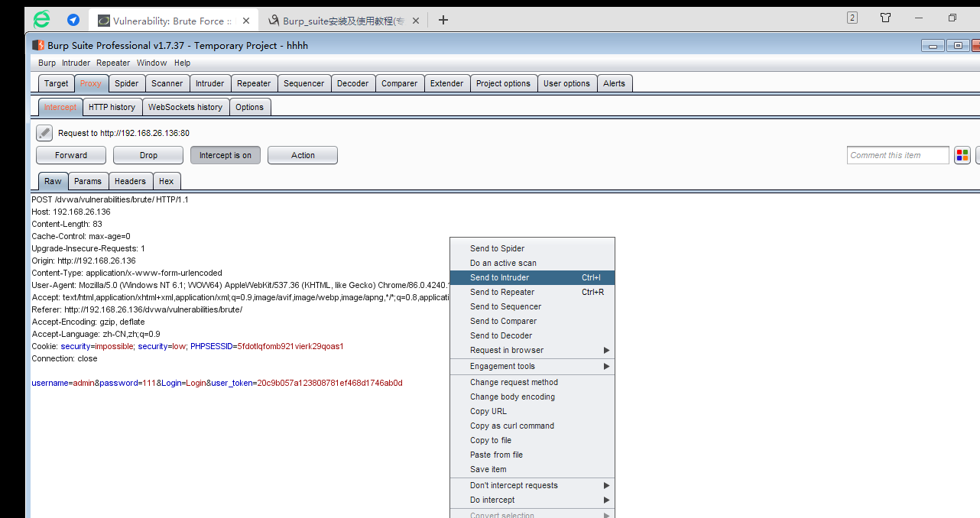The image size is (980, 518).
Task: Switch to the Spider tab
Action: pyautogui.click(x=127, y=83)
